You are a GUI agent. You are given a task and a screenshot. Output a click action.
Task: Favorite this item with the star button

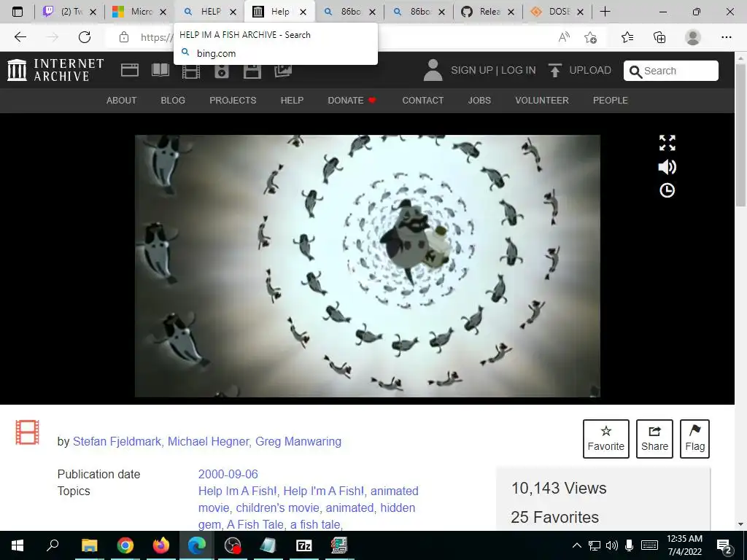pyautogui.click(x=606, y=438)
